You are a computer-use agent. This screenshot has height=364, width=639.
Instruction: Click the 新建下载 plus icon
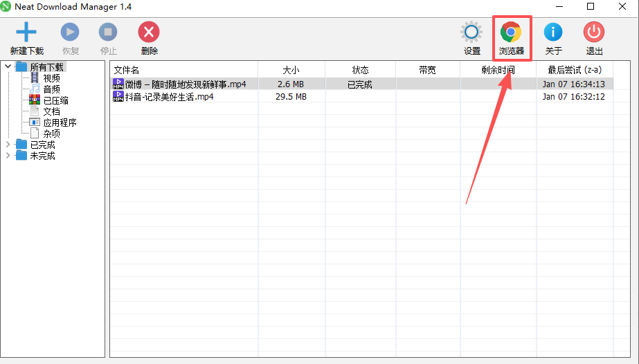pos(26,32)
